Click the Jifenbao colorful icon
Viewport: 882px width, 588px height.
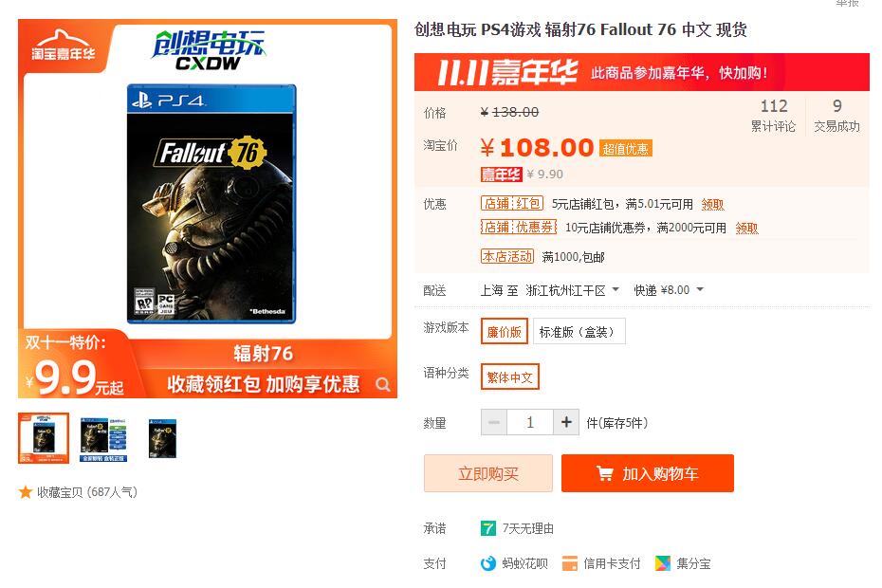click(663, 563)
